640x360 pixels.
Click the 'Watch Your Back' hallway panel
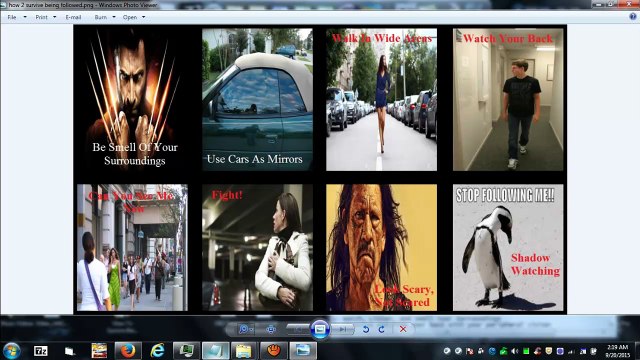tap(508, 99)
